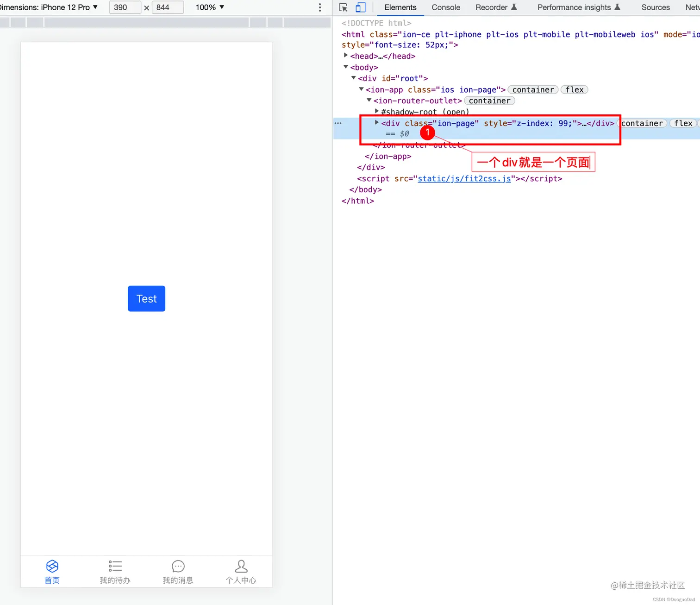Click the flex badge on the ion-page div row

pos(683,123)
